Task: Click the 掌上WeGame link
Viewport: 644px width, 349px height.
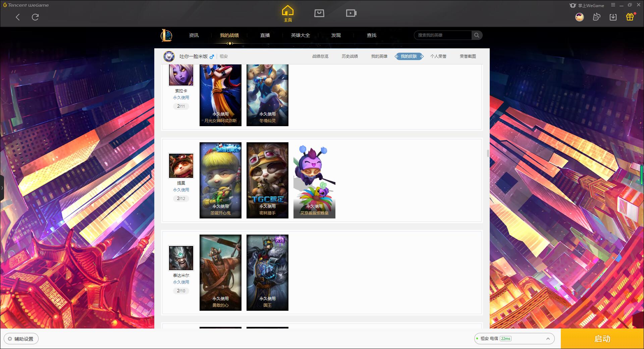Action: [587, 5]
